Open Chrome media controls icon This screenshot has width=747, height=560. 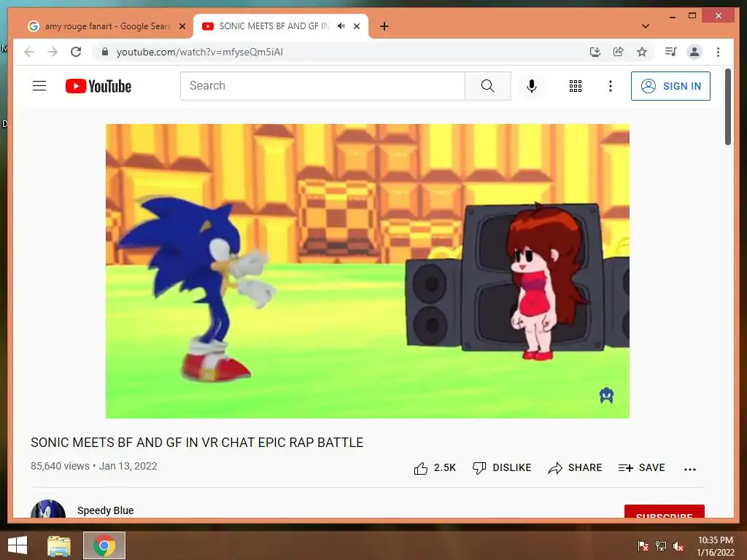click(x=671, y=52)
